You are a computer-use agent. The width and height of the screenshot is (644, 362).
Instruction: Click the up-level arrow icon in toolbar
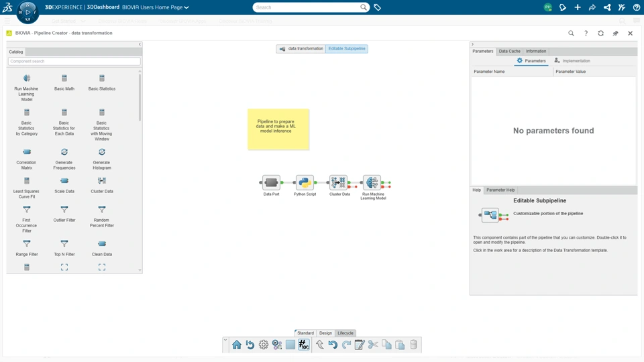pos(319,345)
